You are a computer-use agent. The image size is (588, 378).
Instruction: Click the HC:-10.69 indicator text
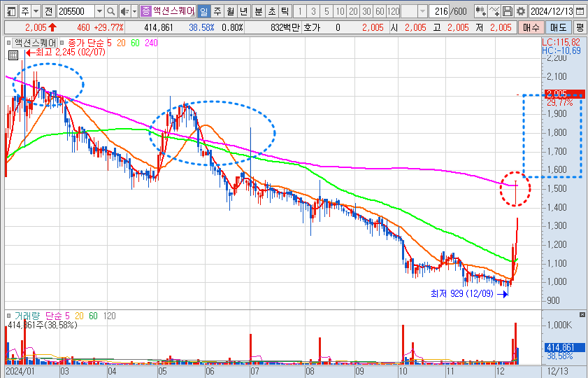tap(561, 50)
